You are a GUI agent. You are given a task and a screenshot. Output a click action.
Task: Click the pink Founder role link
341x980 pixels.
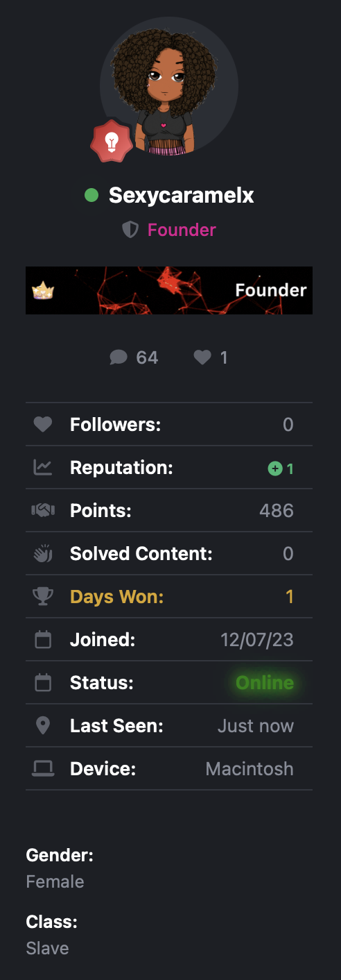pos(182,230)
